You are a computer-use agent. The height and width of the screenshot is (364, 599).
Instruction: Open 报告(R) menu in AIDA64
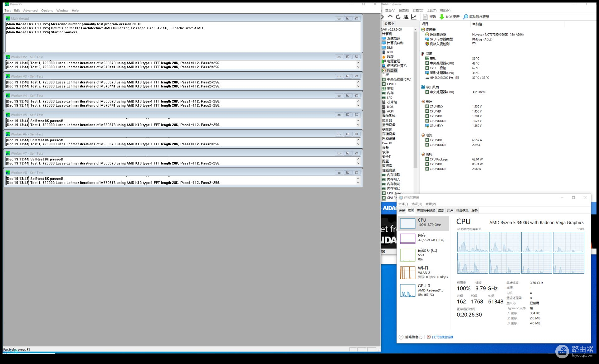404,11
